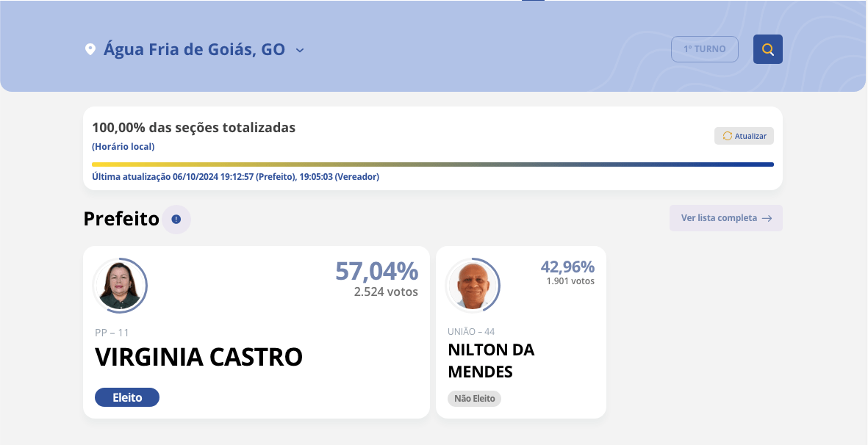
Task: Click the Prefeito info exclamation icon
Action: 176,219
